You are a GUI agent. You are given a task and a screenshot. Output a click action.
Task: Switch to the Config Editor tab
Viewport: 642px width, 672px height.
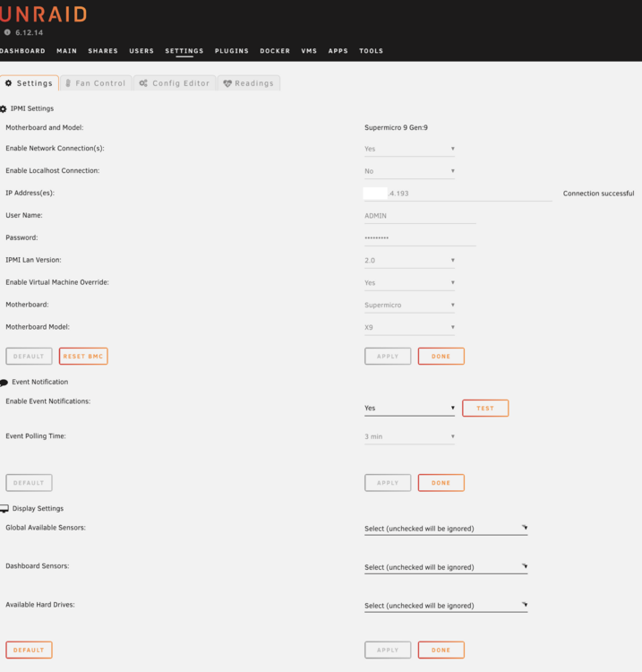(x=175, y=83)
